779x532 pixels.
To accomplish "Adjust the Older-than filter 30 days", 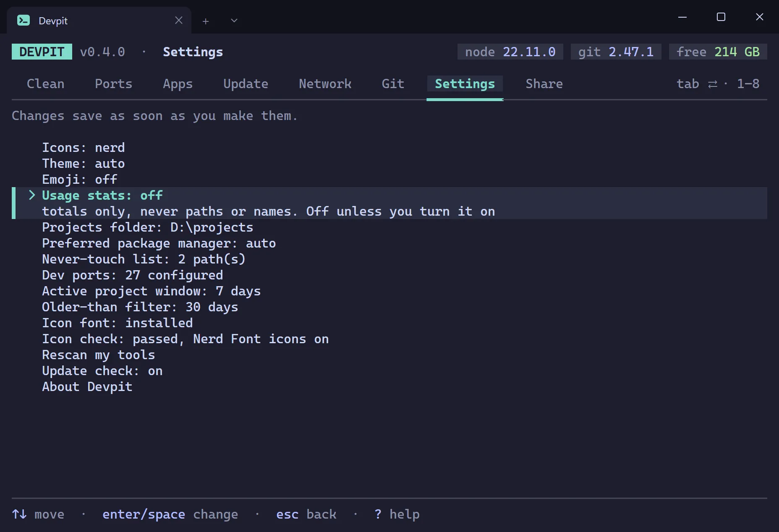I will point(140,307).
